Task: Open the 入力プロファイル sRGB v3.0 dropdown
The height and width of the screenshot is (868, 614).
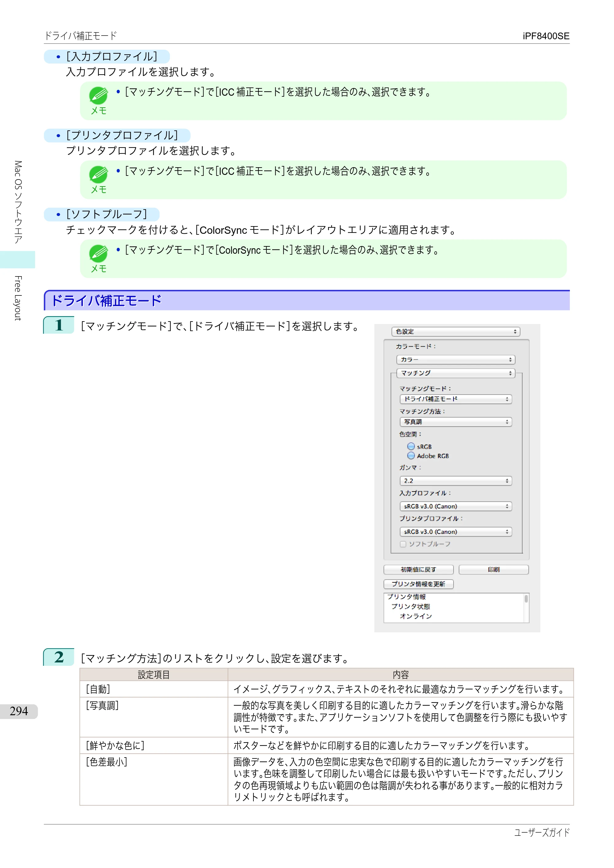Action: pos(456,506)
